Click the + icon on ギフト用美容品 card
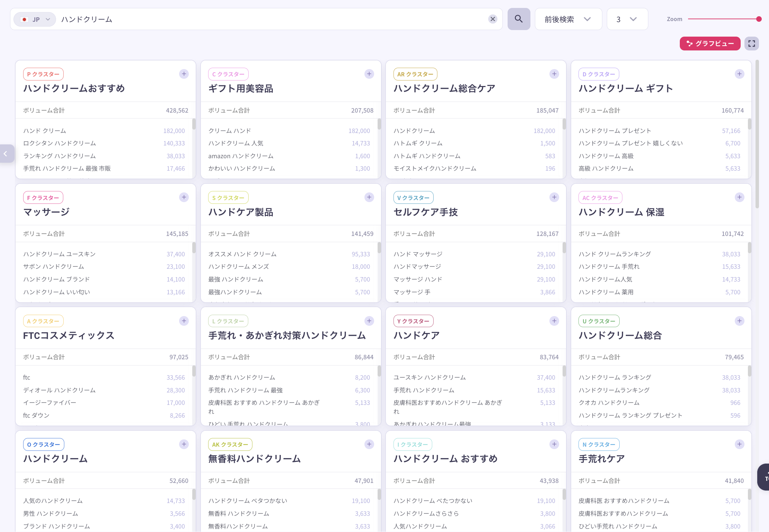 [x=369, y=74]
